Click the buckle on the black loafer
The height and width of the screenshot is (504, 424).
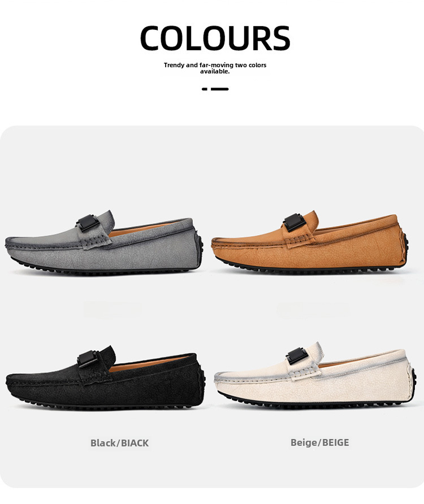88,358
